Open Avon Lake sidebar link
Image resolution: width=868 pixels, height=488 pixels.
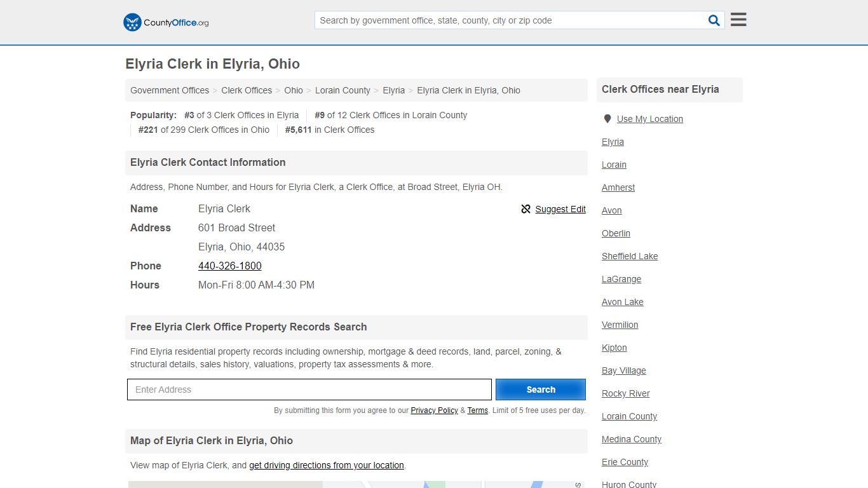[x=623, y=302]
